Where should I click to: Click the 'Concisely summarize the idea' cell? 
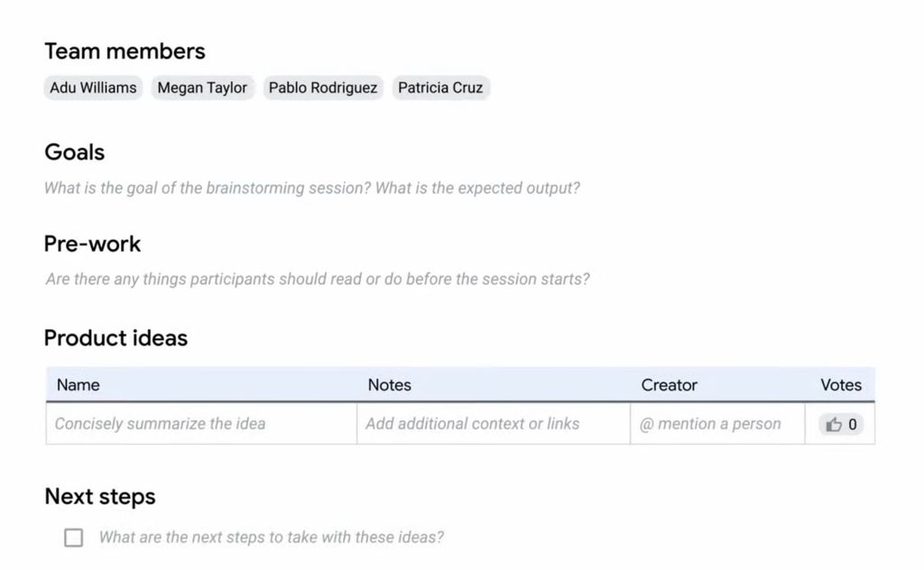(x=201, y=423)
